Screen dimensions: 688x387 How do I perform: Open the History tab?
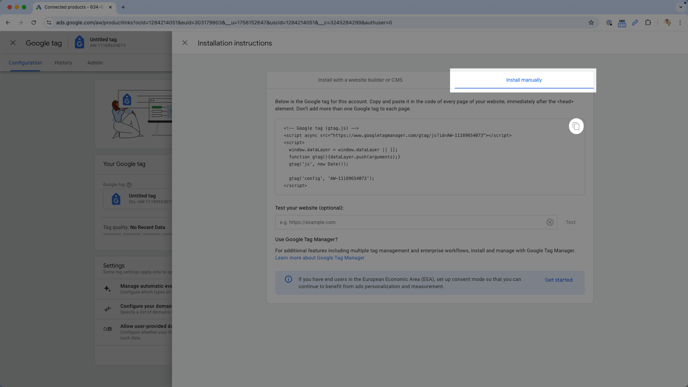[x=63, y=63]
